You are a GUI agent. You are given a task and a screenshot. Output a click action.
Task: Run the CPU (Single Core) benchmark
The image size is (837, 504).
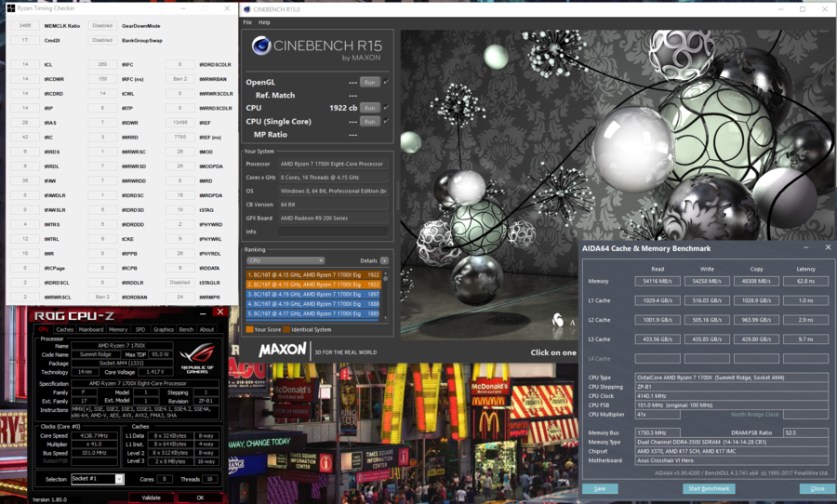click(x=370, y=122)
